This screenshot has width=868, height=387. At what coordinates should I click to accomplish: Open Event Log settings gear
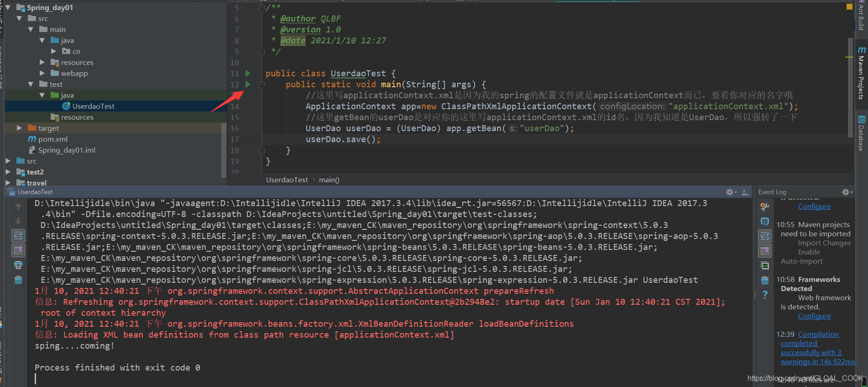(x=847, y=192)
